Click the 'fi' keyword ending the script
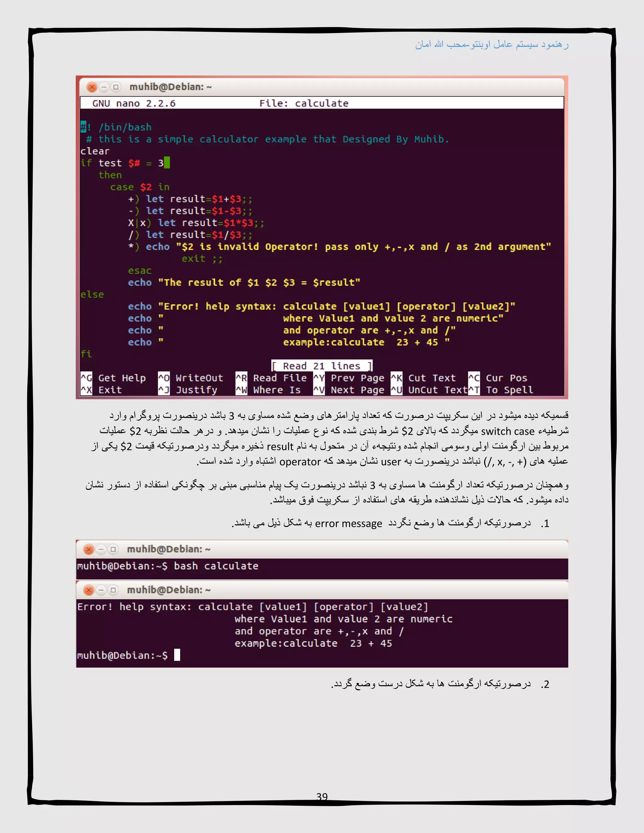This screenshot has height=833, width=644. [86, 354]
